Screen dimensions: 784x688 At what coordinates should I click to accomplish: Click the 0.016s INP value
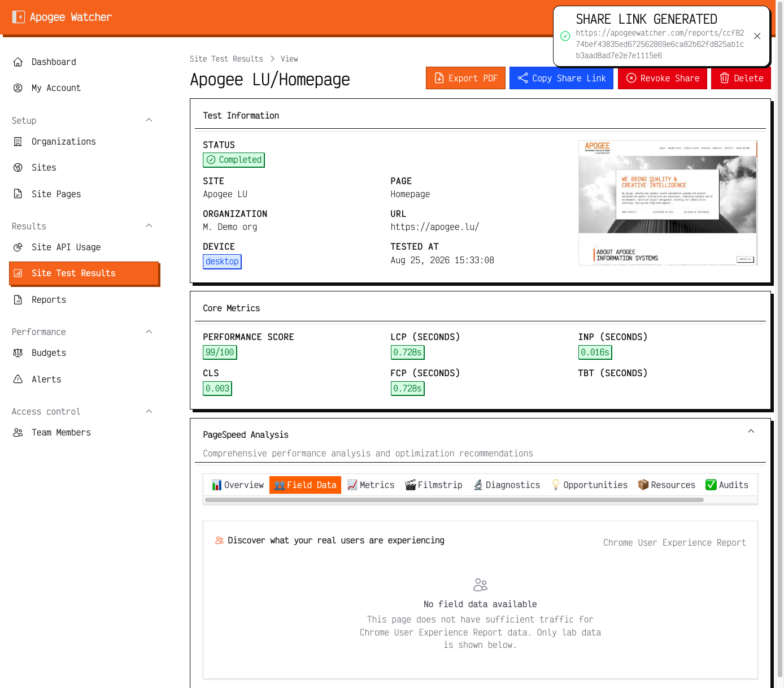point(595,352)
